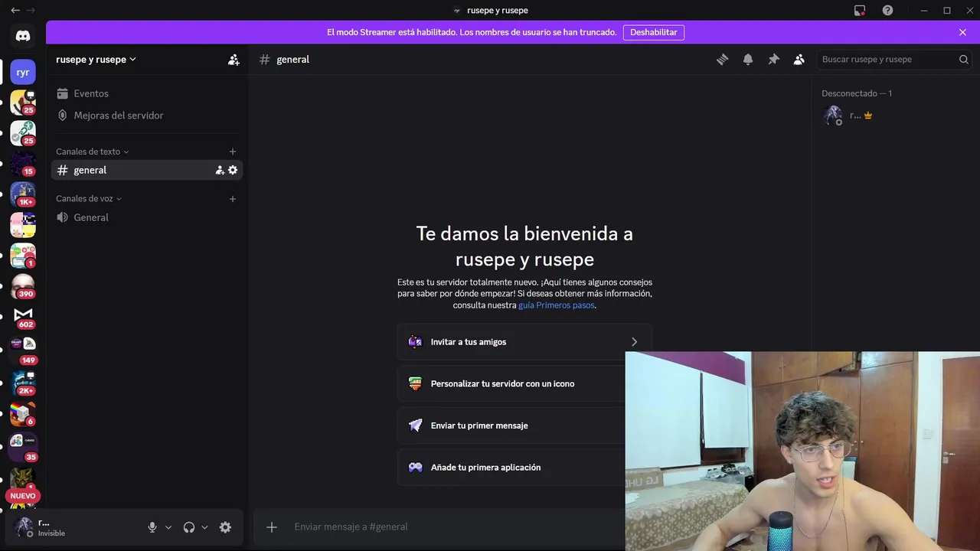Create invite for general text channel
The height and width of the screenshot is (551, 980).
tap(220, 171)
